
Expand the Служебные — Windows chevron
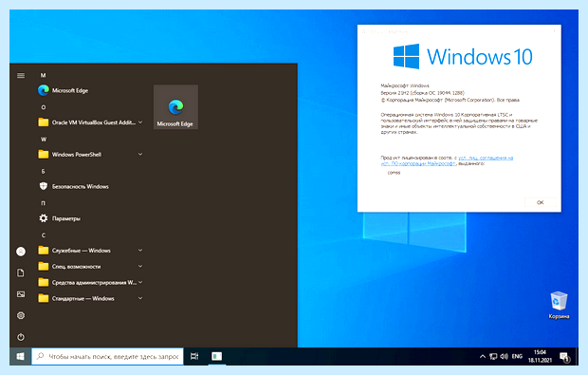(x=140, y=251)
